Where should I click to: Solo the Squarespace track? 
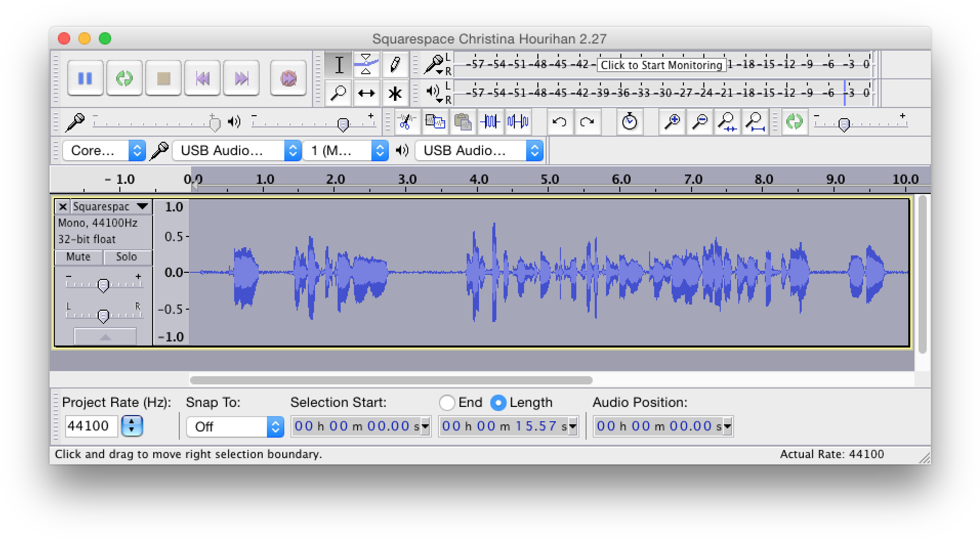(x=127, y=257)
